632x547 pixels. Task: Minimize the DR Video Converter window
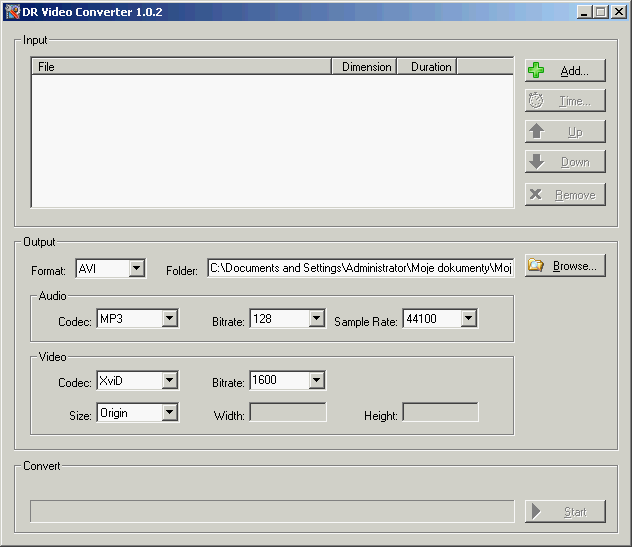pos(584,12)
